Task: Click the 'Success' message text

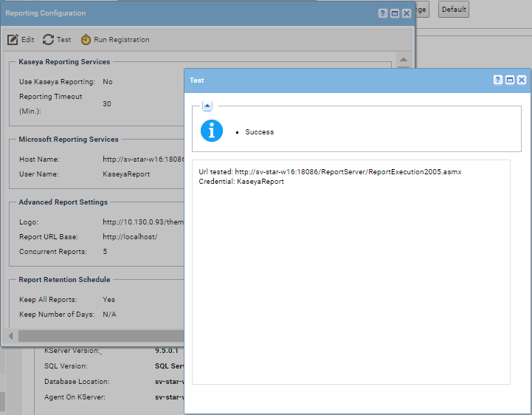Action: pyautogui.click(x=259, y=132)
